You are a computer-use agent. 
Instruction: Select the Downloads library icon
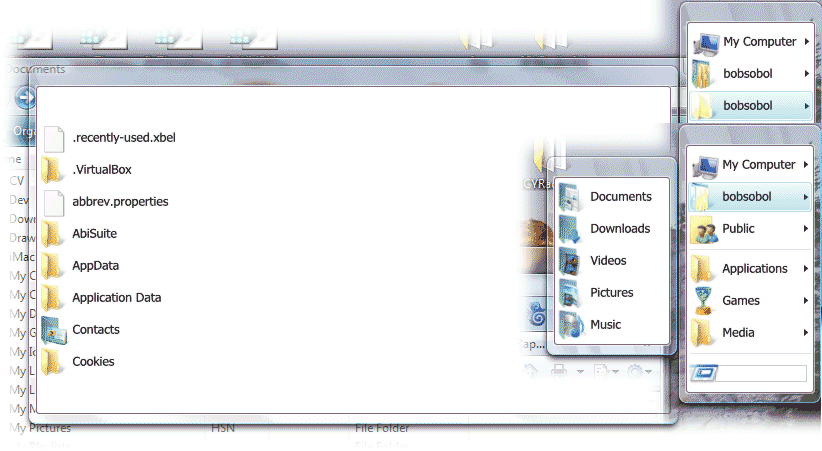pyautogui.click(x=570, y=229)
